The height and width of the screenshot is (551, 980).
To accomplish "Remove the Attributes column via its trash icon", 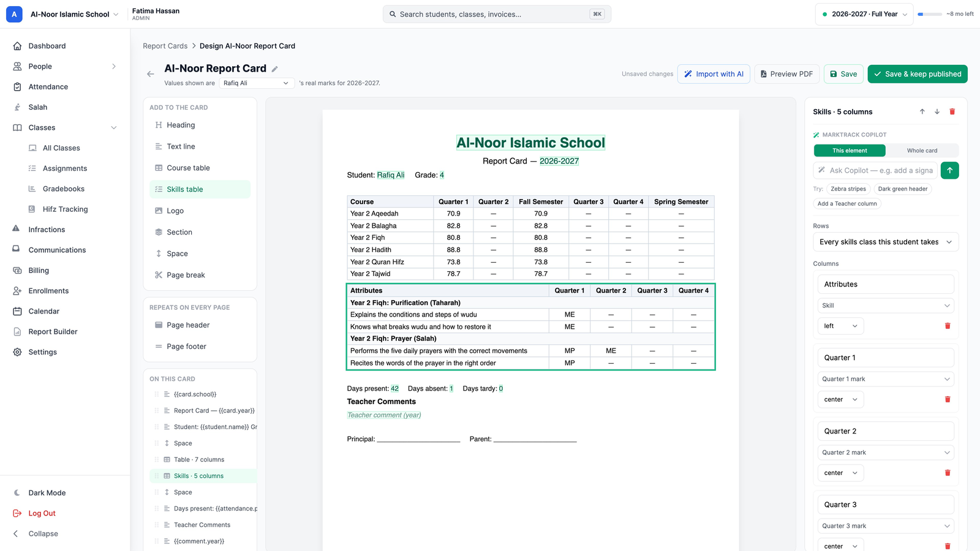I will coord(948,326).
